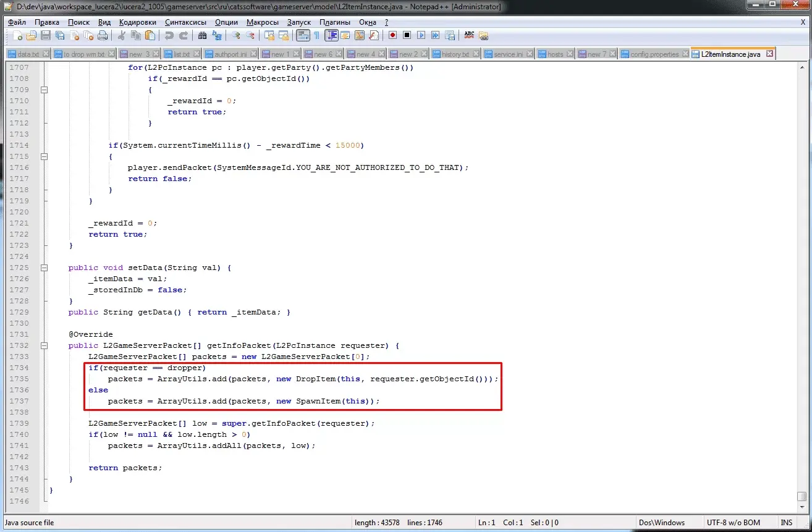Screen dimensions: 812x532
Task: Toggle the document map panel icon
Action: point(360,35)
